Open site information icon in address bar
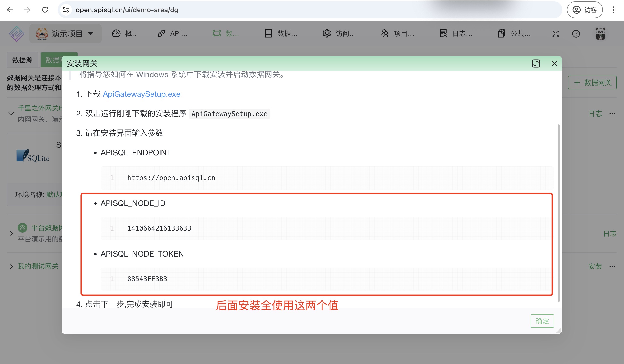 [x=66, y=10]
